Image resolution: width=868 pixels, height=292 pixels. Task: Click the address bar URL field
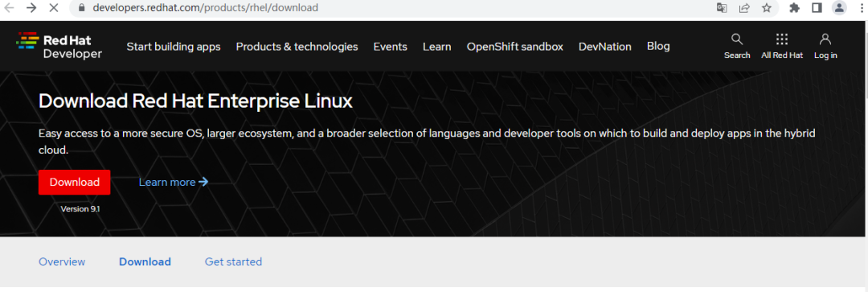pyautogui.click(x=387, y=8)
